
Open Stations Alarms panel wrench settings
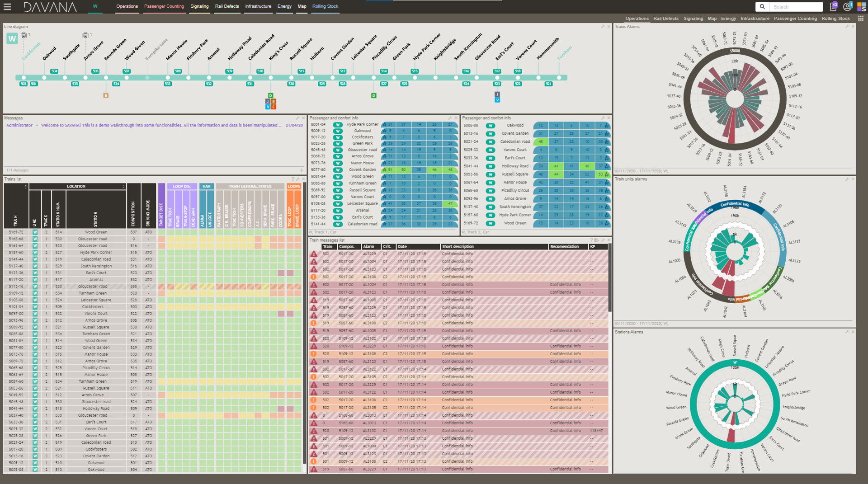tap(847, 332)
